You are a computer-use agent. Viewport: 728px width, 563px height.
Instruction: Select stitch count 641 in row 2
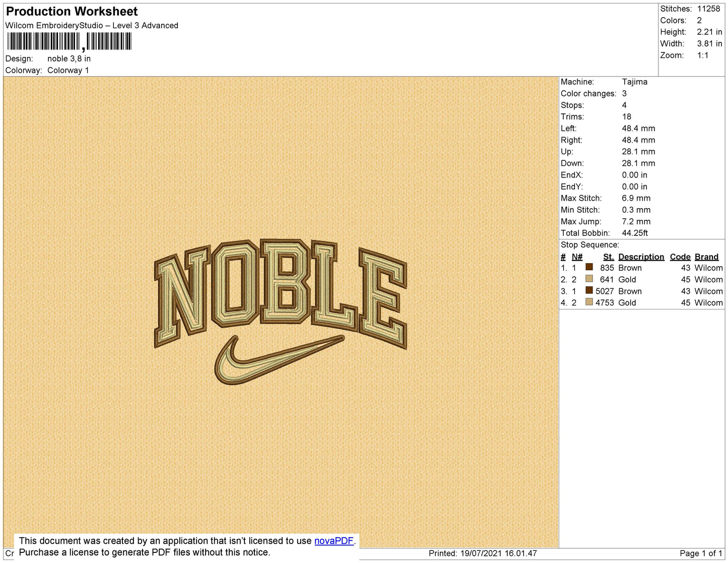[607, 279]
